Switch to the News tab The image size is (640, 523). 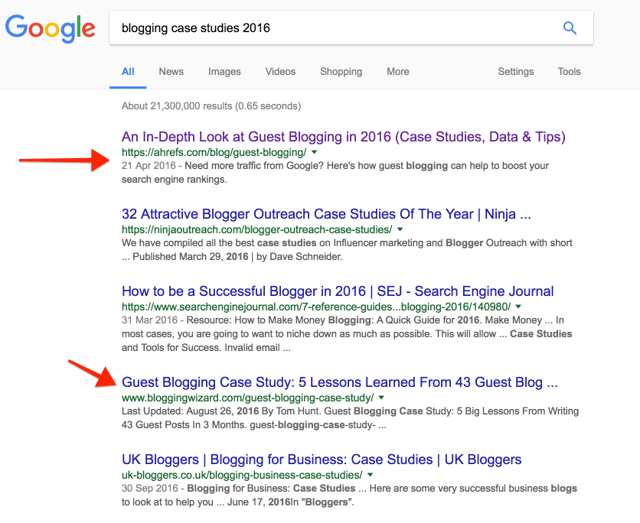click(x=171, y=71)
